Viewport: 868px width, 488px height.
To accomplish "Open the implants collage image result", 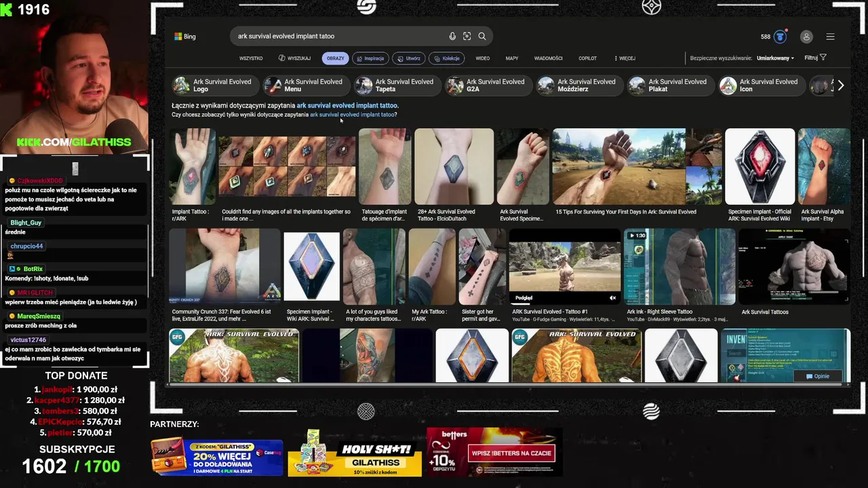I will pyautogui.click(x=288, y=167).
